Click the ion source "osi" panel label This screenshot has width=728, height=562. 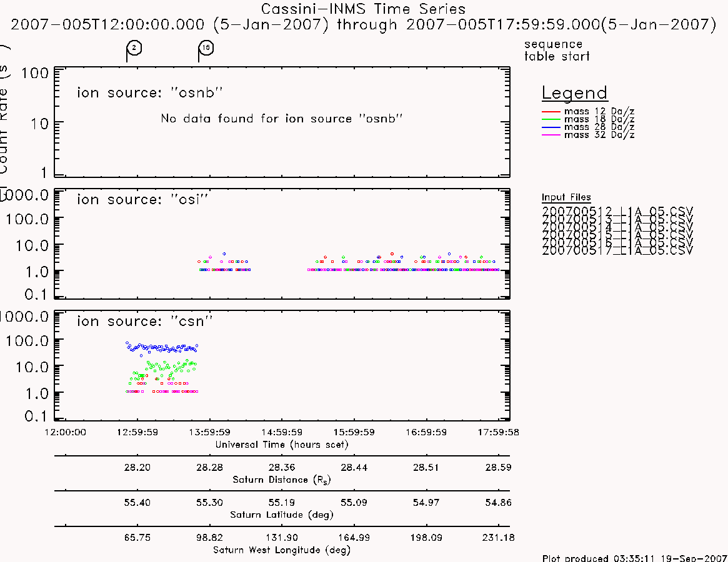pyautogui.click(x=142, y=199)
